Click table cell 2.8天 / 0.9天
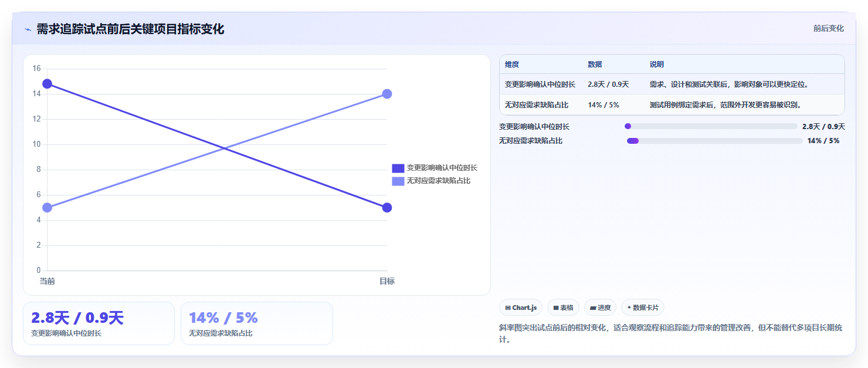868x368 pixels. pyautogui.click(x=608, y=85)
